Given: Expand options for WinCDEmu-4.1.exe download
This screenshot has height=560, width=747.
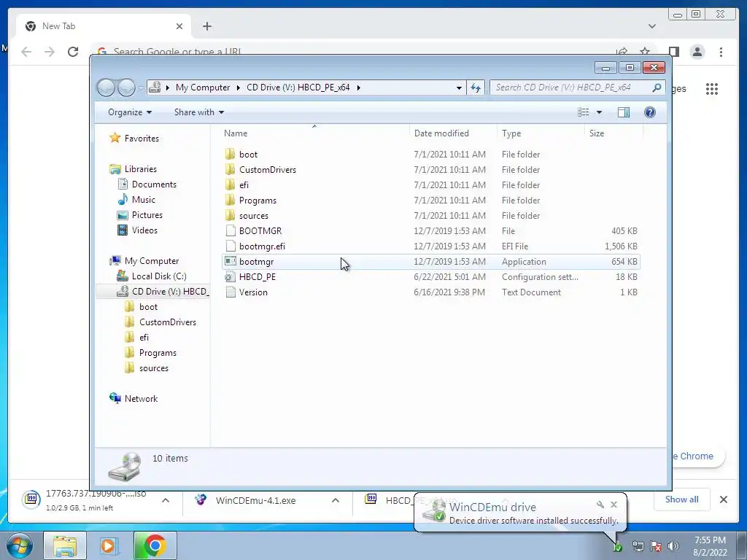Looking at the screenshot, I should coord(336,500).
